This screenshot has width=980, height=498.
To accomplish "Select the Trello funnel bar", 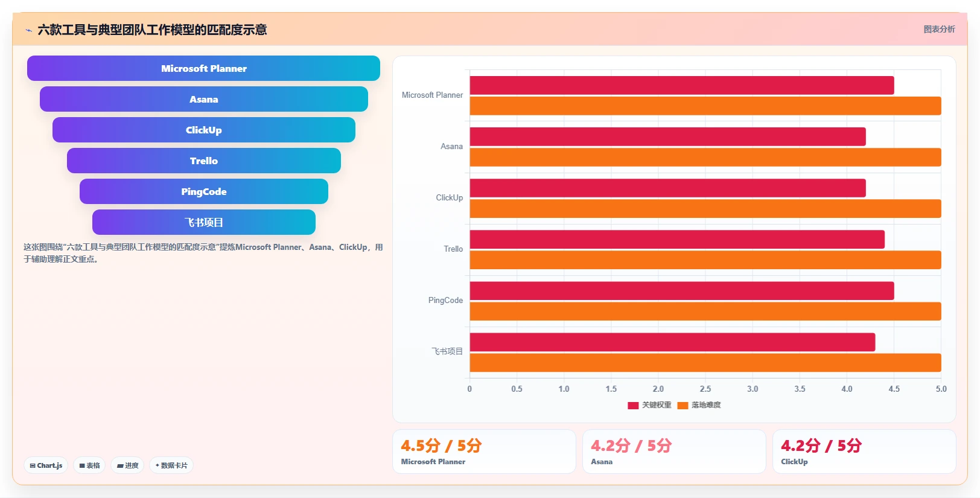I will tap(203, 161).
